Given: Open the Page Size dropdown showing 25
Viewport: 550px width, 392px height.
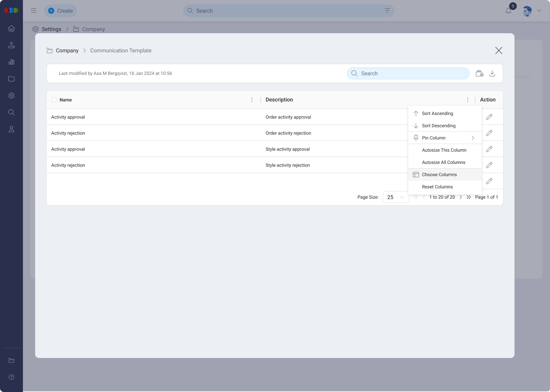Looking at the screenshot, I should tap(396, 197).
